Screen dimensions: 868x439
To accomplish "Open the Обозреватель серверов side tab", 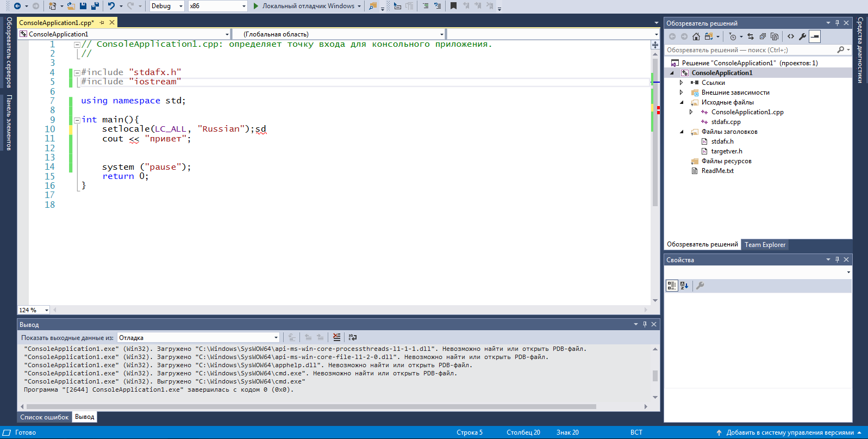I will tap(9, 52).
